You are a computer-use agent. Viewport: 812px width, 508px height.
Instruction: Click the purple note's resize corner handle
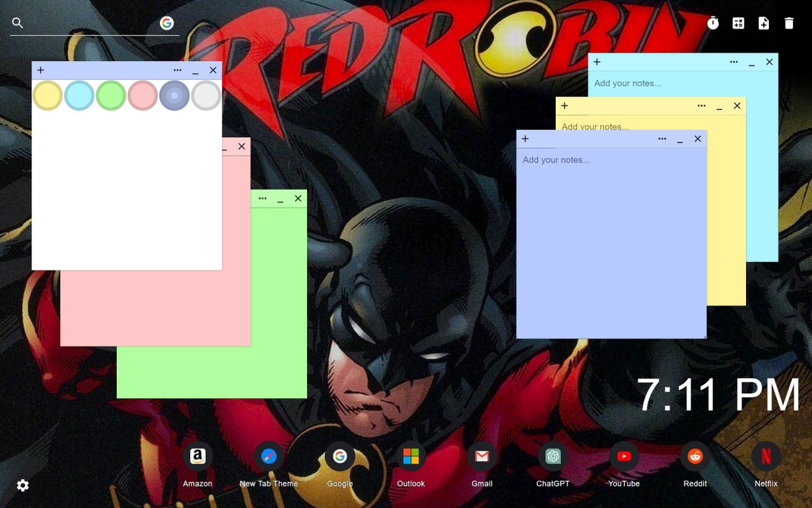[x=704, y=335]
